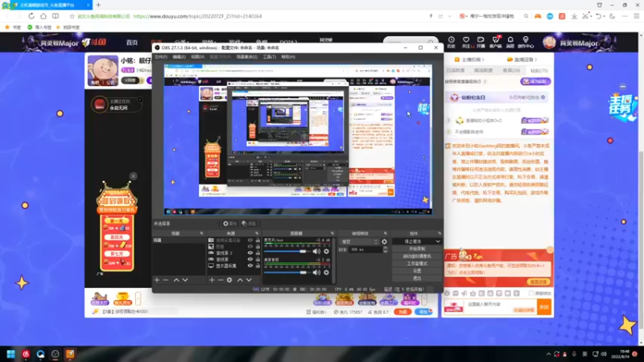Open the View menu in OBS
The image size is (644, 362).
tap(197, 57)
